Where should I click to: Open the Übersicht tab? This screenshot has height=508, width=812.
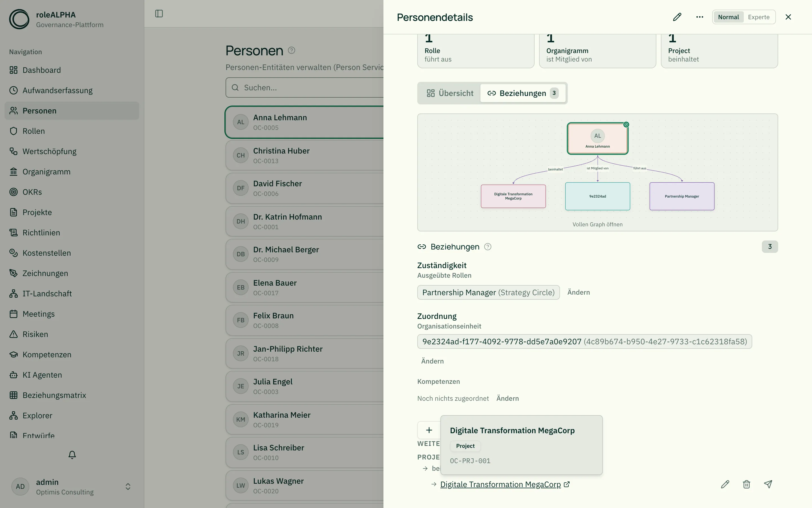pyautogui.click(x=450, y=93)
